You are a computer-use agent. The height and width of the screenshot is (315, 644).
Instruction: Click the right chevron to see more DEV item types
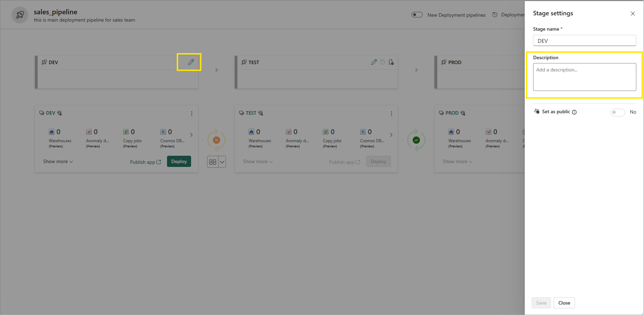(191, 135)
